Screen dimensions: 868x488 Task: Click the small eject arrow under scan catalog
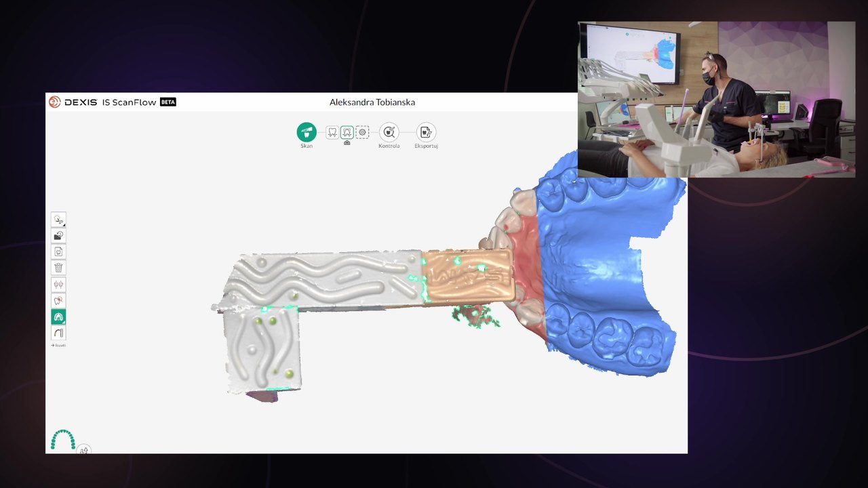coord(347,143)
